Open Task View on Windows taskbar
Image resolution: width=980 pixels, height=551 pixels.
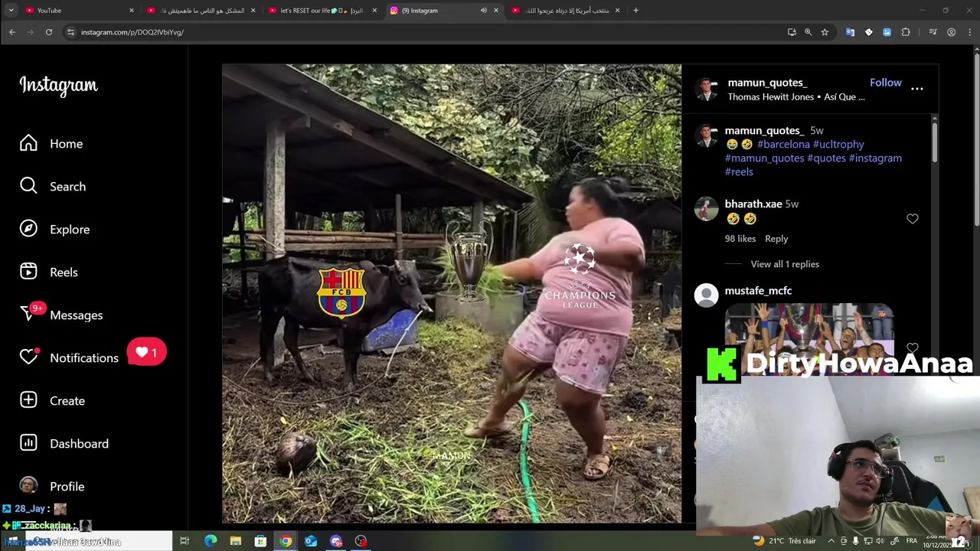tap(185, 541)
